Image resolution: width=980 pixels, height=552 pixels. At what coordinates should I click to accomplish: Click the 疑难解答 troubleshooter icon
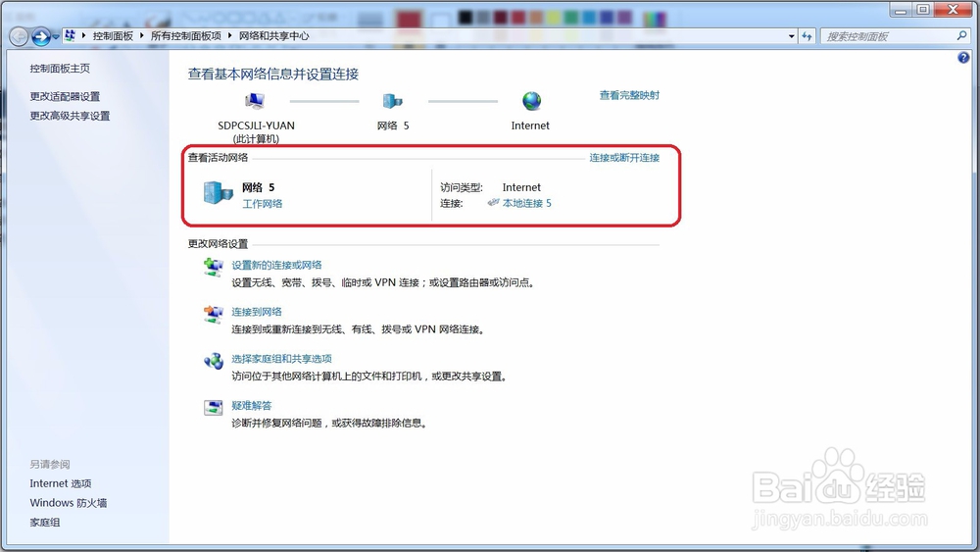(213, 408)
